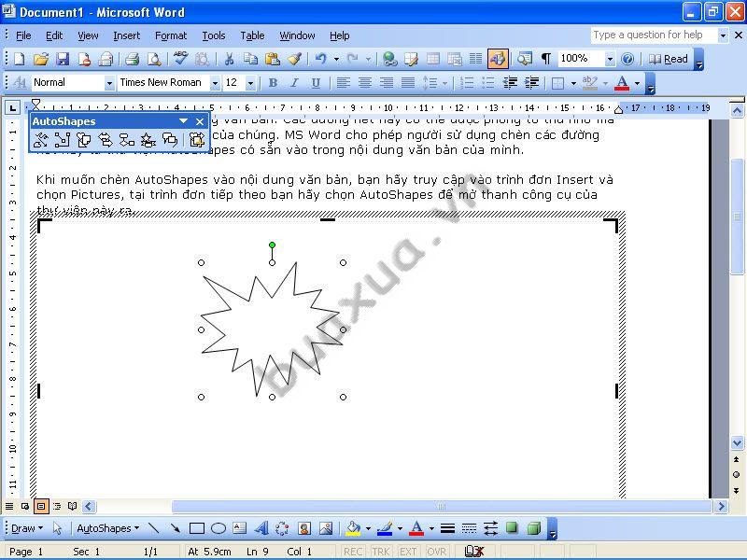Open the Table menu
Screen dimensions: 747x560
[x=252, y=35]
